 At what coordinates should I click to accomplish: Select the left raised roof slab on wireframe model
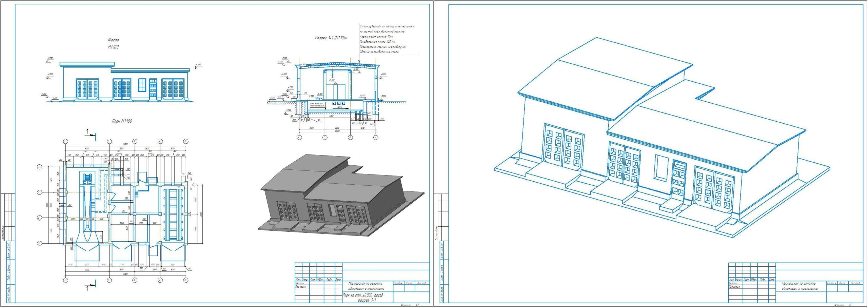click(605, 79)
